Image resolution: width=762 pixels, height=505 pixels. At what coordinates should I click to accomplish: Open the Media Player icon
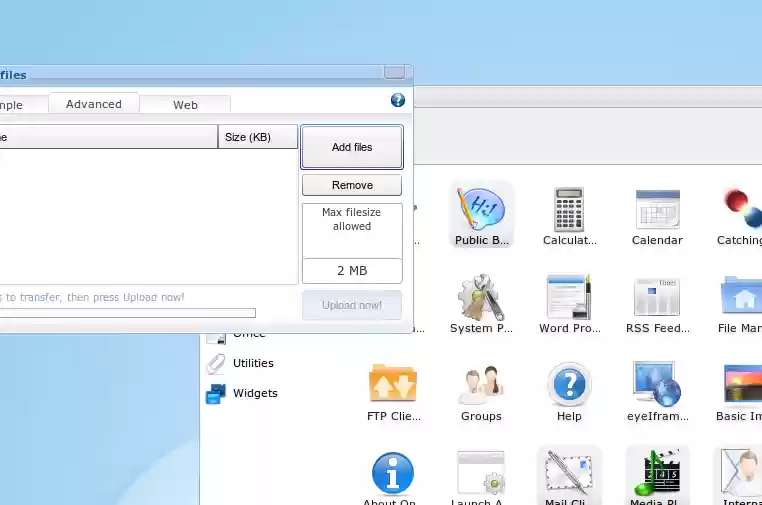(657, 472)
